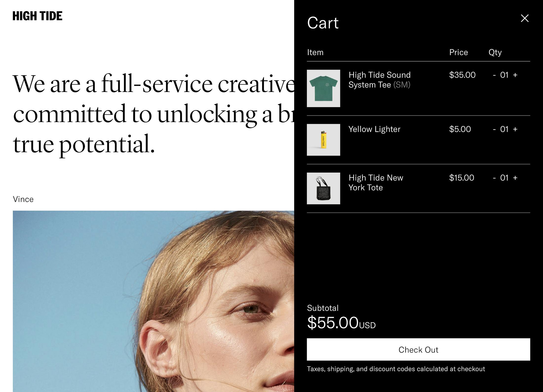Go home via the HIGH TIDE logo
The width and height of the screenshot is (543, 392).
click(x=38, y=16)
